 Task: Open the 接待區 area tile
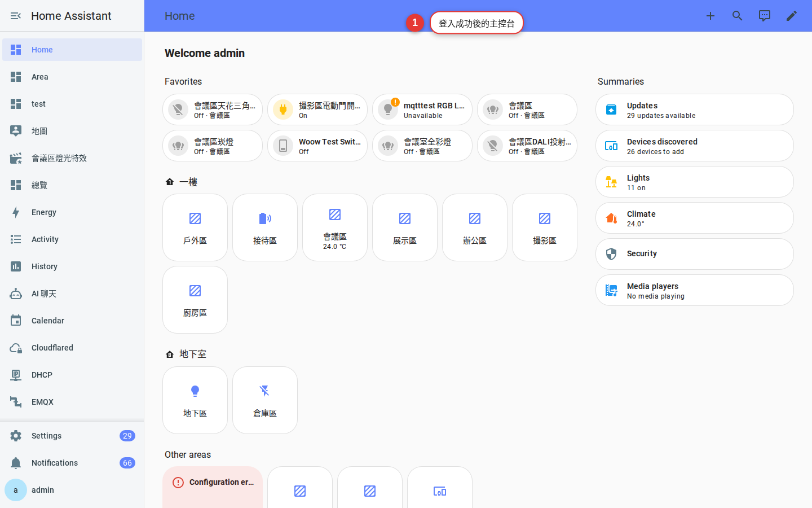pos(265,227)
